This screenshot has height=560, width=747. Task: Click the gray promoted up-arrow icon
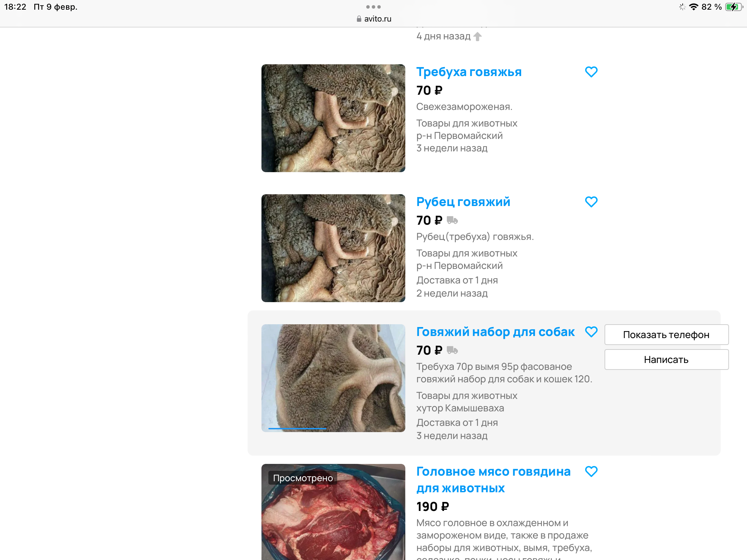click(x=478, y=36)
